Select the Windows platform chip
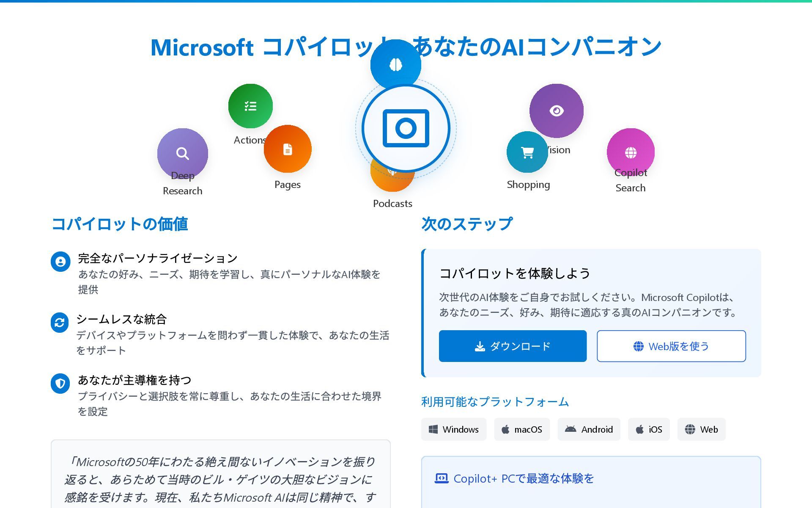 454,429
